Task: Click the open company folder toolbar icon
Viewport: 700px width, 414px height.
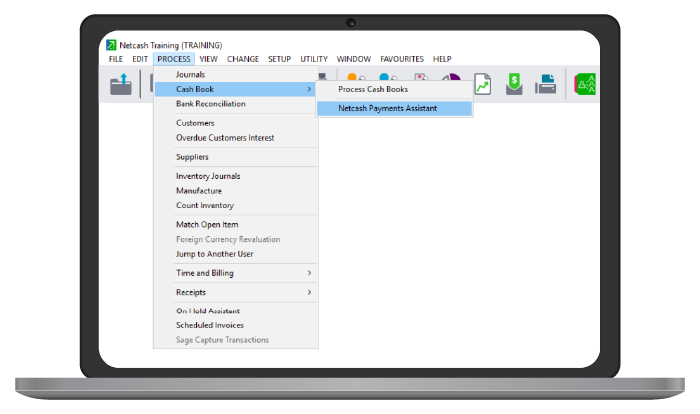Action: click(x=121, y=84)
